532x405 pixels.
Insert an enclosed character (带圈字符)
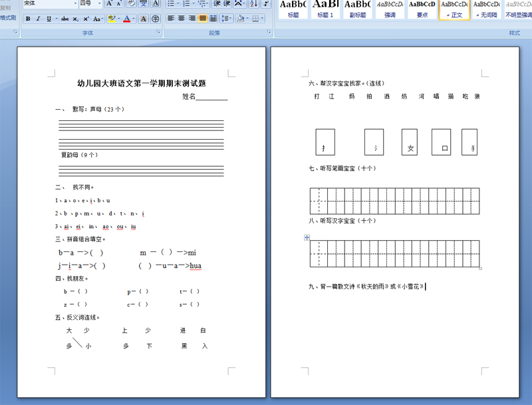point(155,19)
